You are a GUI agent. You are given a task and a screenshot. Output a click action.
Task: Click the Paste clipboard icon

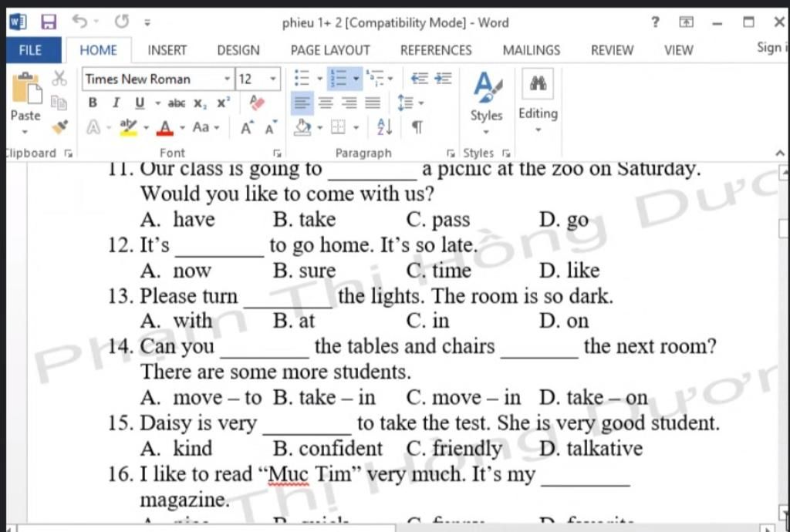pyautogui.click(x=26, y=89)
